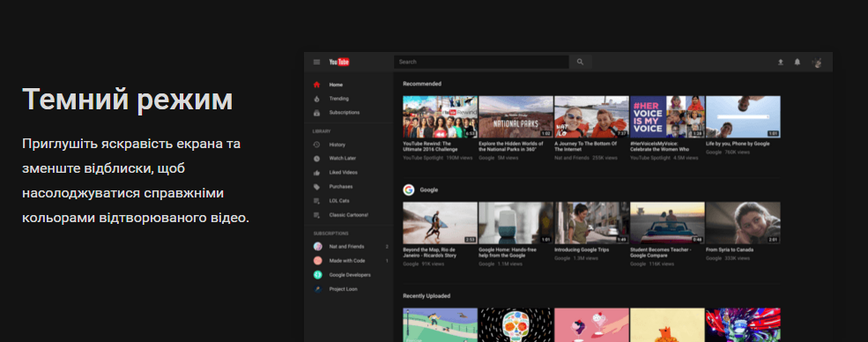The image size is (868, 342).
Task: Click the Subscriptions sidebar icon
Action: (x=316, y=112)
